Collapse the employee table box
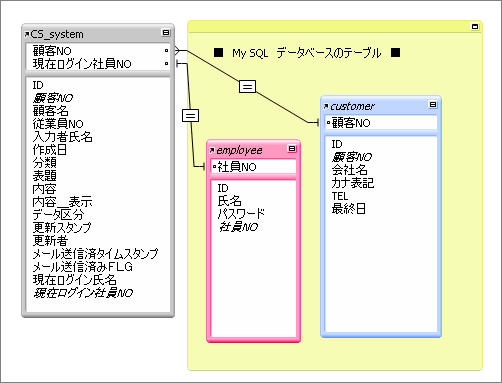502x383 pixels. (x=292, y=149)
